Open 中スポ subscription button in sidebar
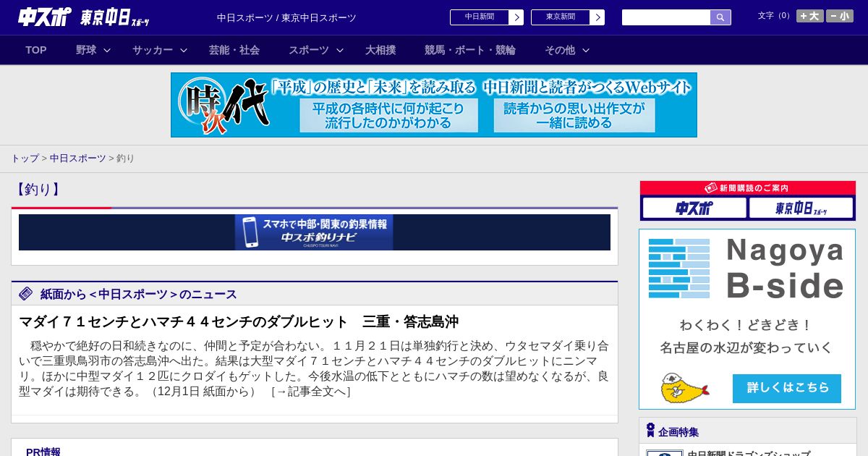868x456 pixels. coord(694,208)
